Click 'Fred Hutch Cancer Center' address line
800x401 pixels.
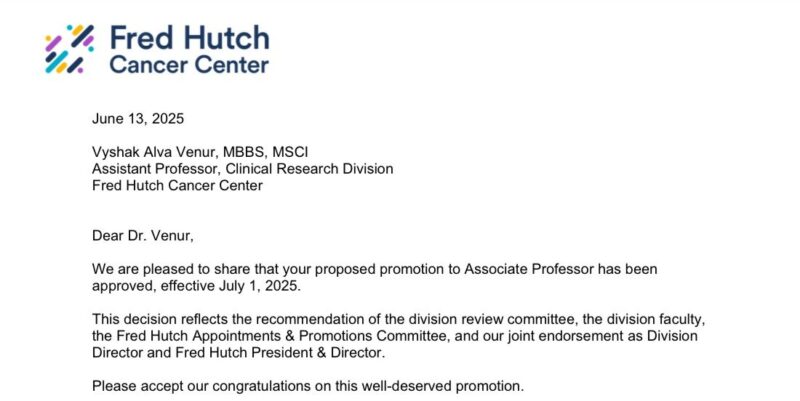177,185
